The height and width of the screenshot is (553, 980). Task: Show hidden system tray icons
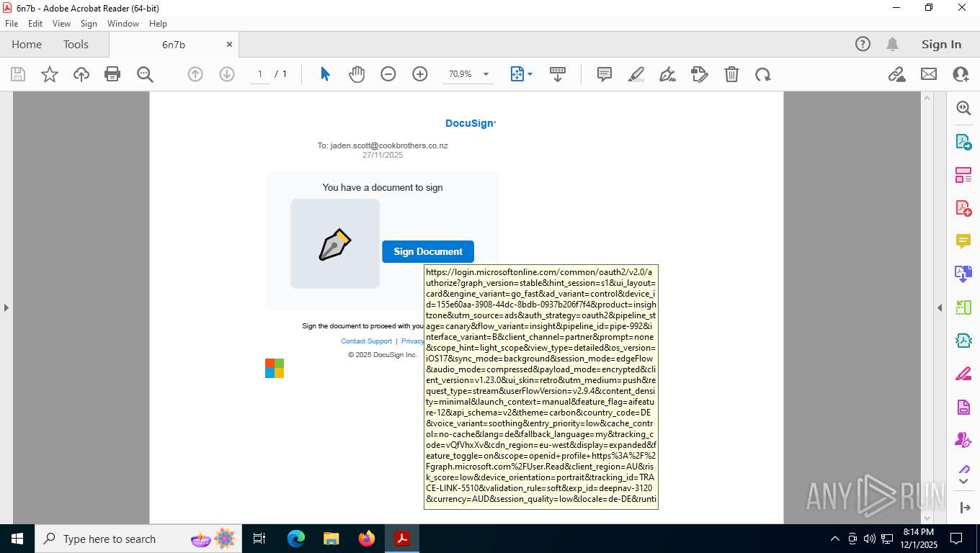pyautogui.click(x=835, y=539)
